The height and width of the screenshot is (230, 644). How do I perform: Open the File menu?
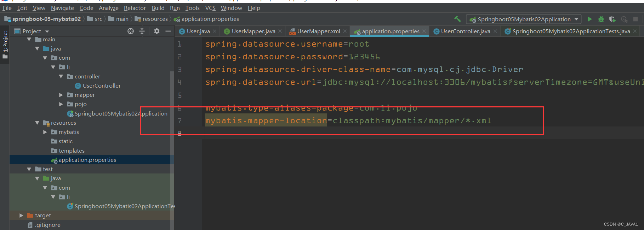tap(7, 8)
